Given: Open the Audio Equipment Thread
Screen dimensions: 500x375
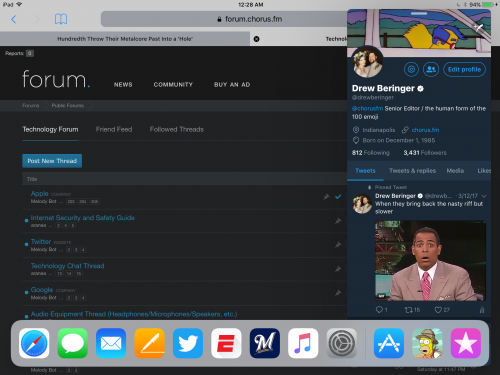Looking at the screenshot, I should 134,314.
